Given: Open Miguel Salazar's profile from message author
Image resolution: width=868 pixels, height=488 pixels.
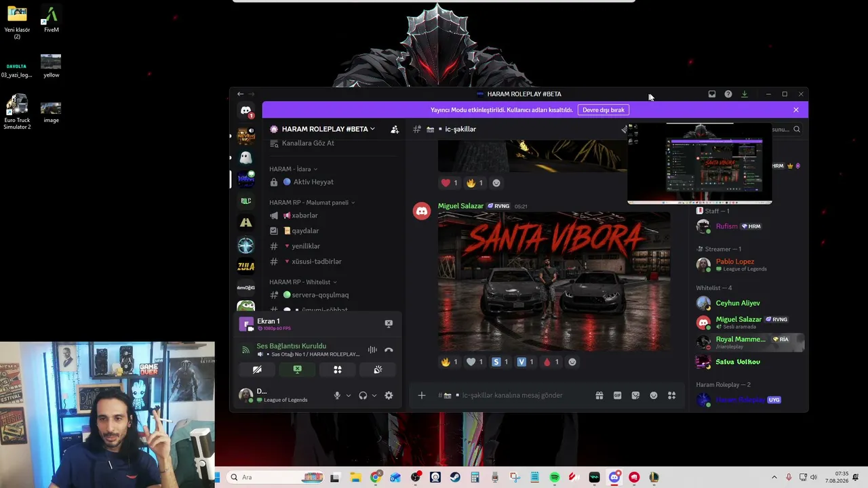Looking at the screenshot, I should pyautogui.click(x=461, y=206).
